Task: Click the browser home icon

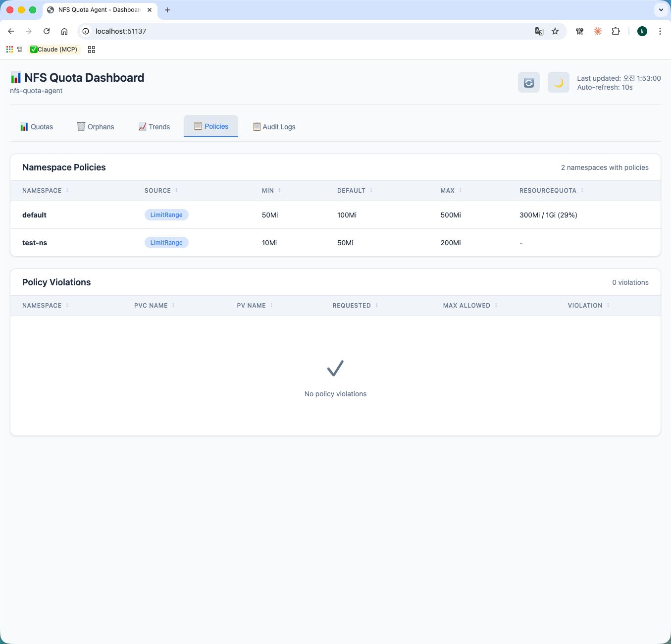Action: (64, 31)
